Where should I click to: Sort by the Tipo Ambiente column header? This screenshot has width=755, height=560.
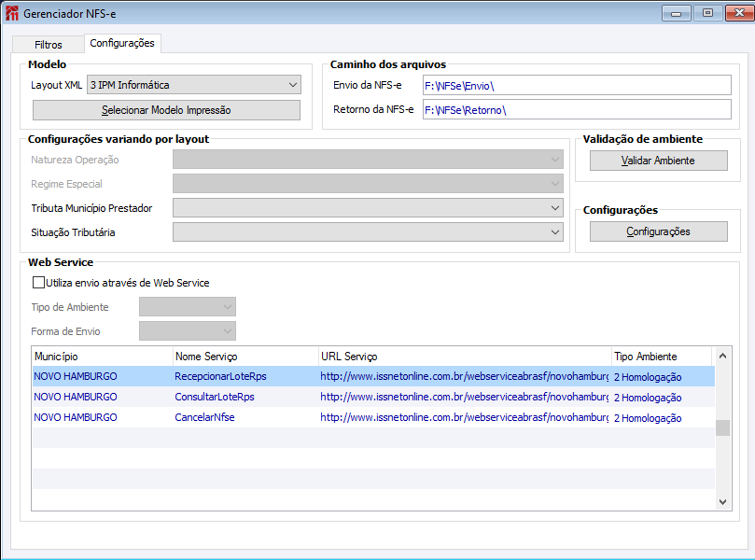[x=660, y=357]
